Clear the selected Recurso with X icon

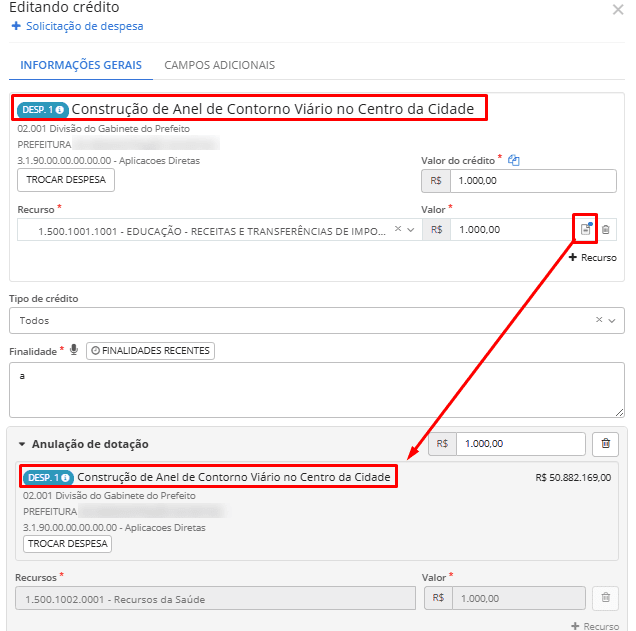pos(397,230)
